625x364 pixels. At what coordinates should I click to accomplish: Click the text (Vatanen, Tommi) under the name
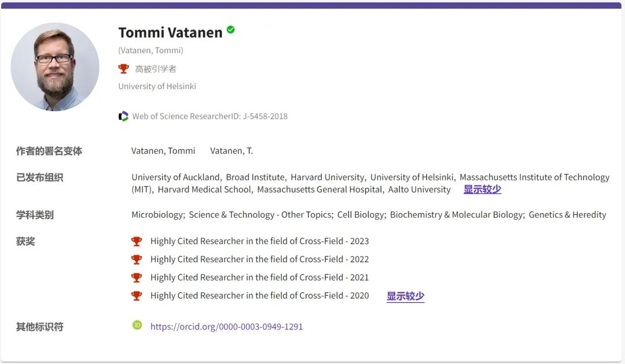(150, 50)
